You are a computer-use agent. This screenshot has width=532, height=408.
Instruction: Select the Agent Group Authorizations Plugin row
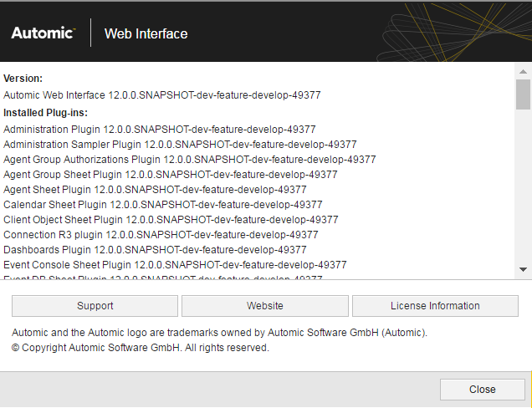point(190,160)
